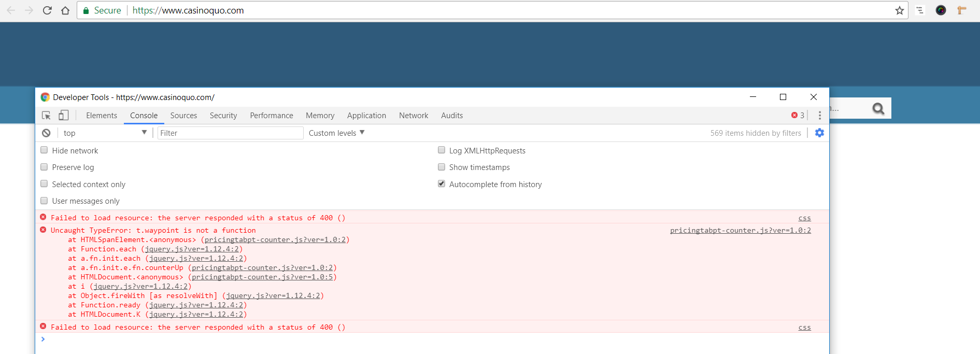Click the inspect element picker icon
The image size is (980, 354).
(46, 116)
